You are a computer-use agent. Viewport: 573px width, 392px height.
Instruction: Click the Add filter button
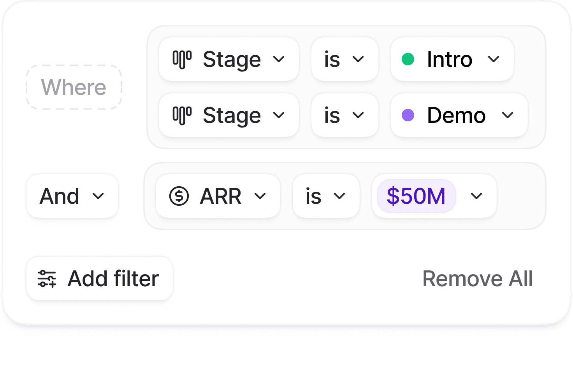(x=100, y=279)
